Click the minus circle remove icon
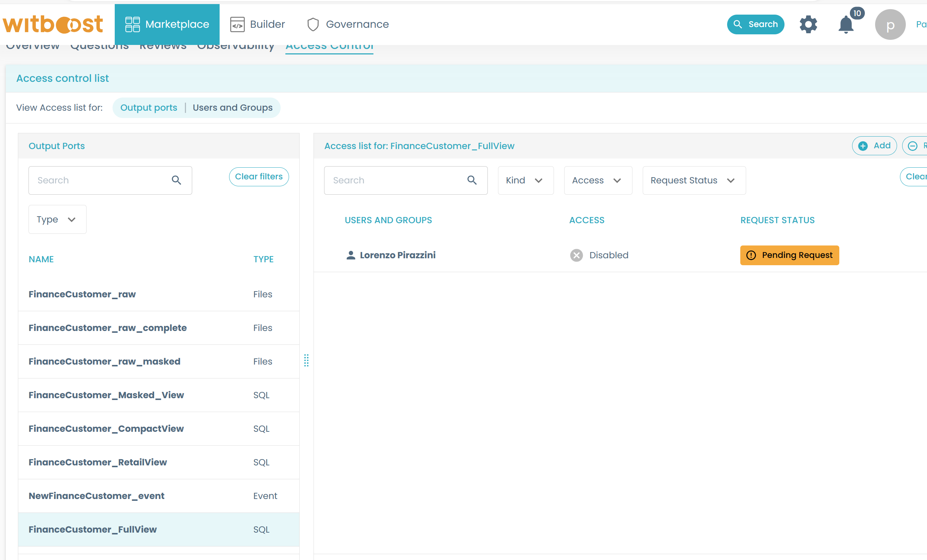Viewport: 927px width, 560px height. [913, 146]
